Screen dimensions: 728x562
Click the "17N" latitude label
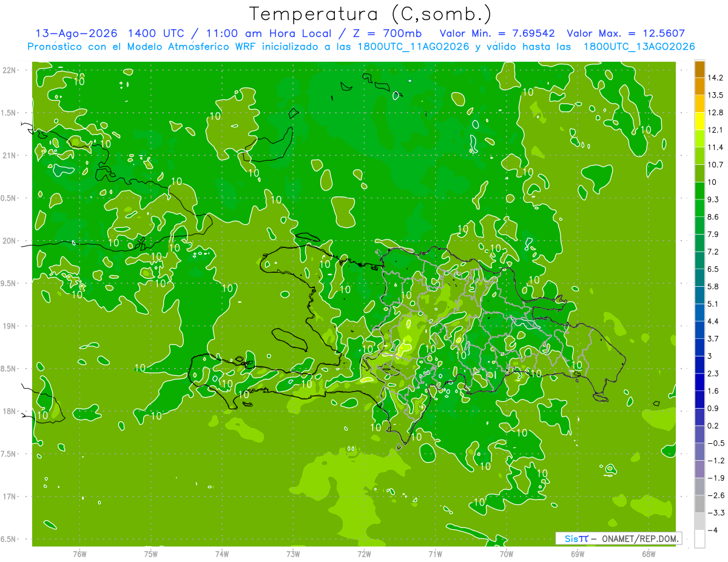click(10, 497)
